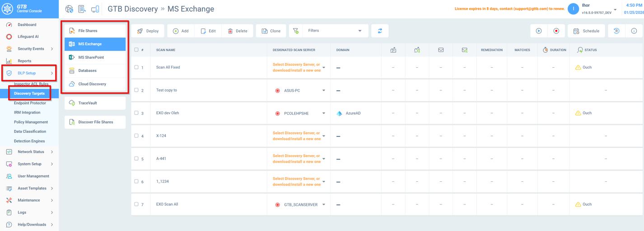Check the box for Test copy to
The width and height of the screenshot is (644, 231).
136,90
